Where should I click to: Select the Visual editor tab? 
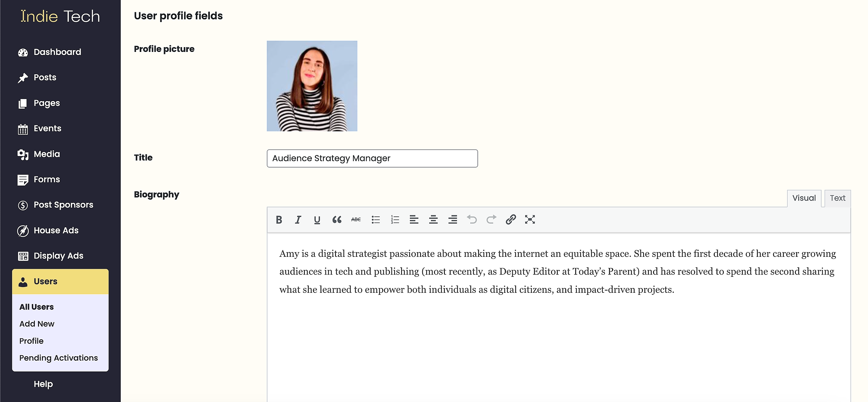(804, 198)
